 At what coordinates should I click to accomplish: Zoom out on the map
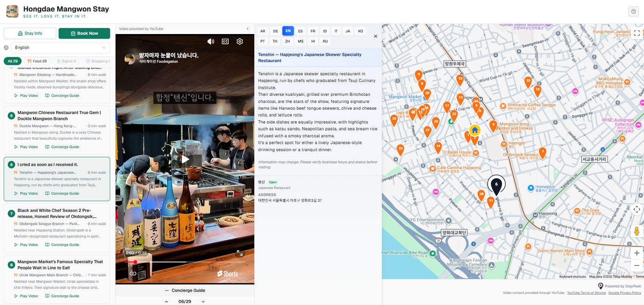637,265
